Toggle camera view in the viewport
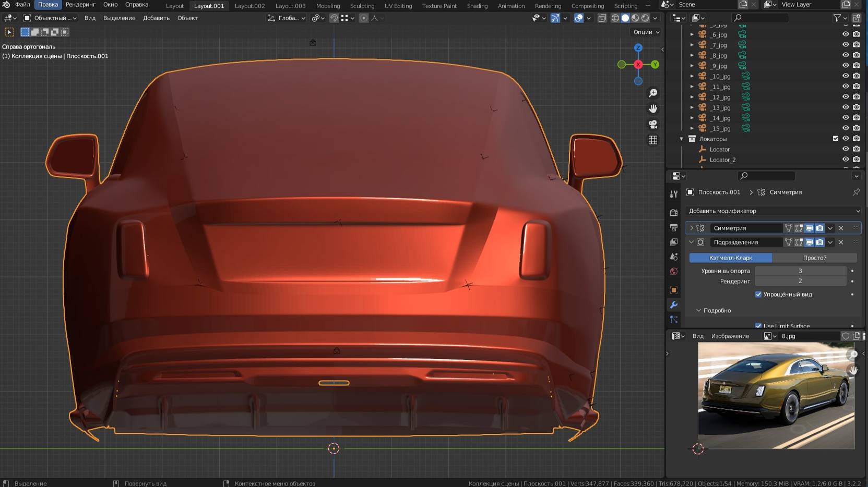Viewport: 868px width, 487px height. (653, 124)
